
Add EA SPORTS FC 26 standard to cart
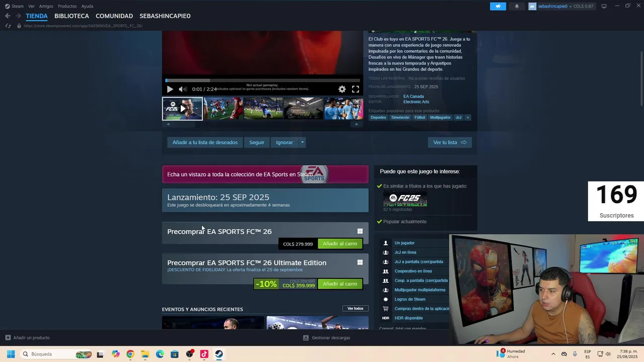coord(340,244)
